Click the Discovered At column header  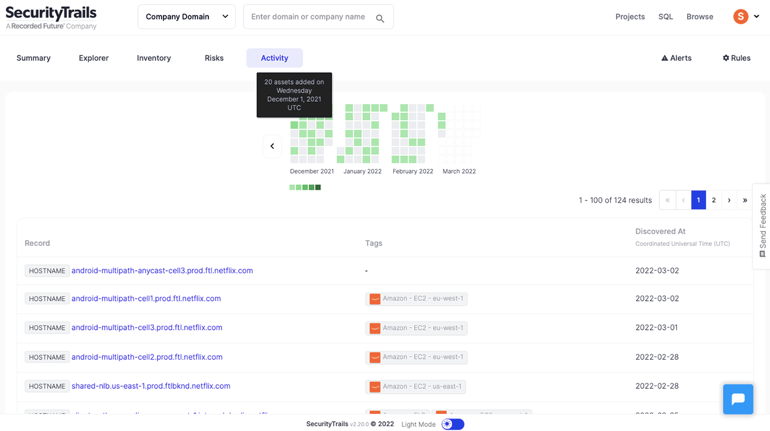pyautogui.click(x=660, y=231)
